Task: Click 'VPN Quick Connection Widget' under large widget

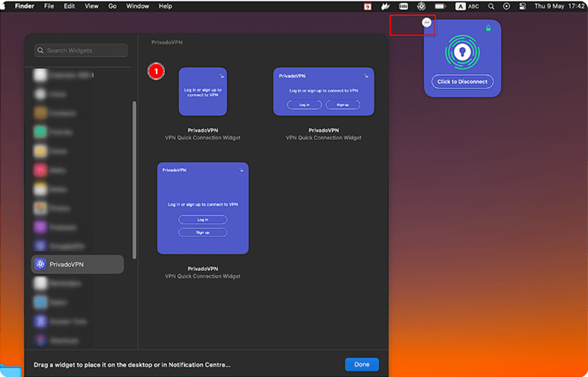Action: tap(203, 276)
